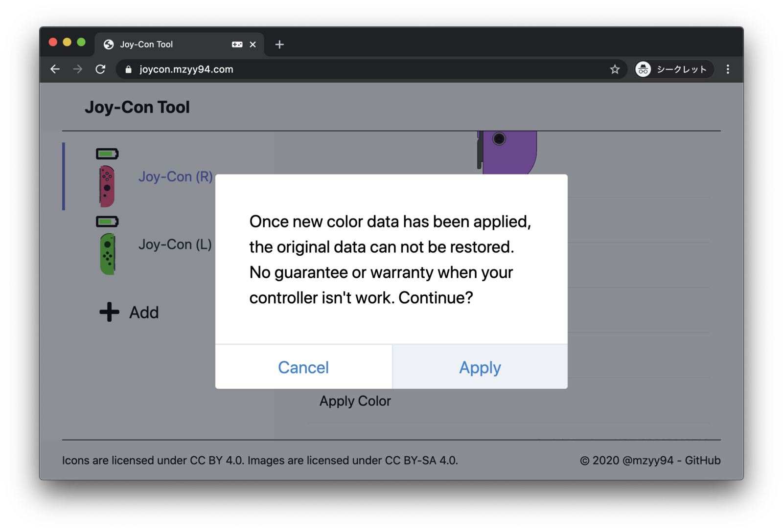Click the Joy-Con (R) battery indicator

107,154
